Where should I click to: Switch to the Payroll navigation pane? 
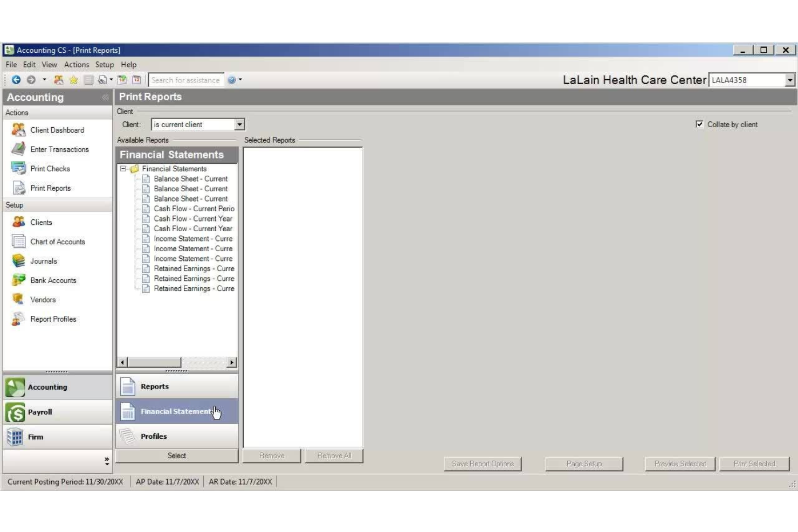[x=40, y=412]
